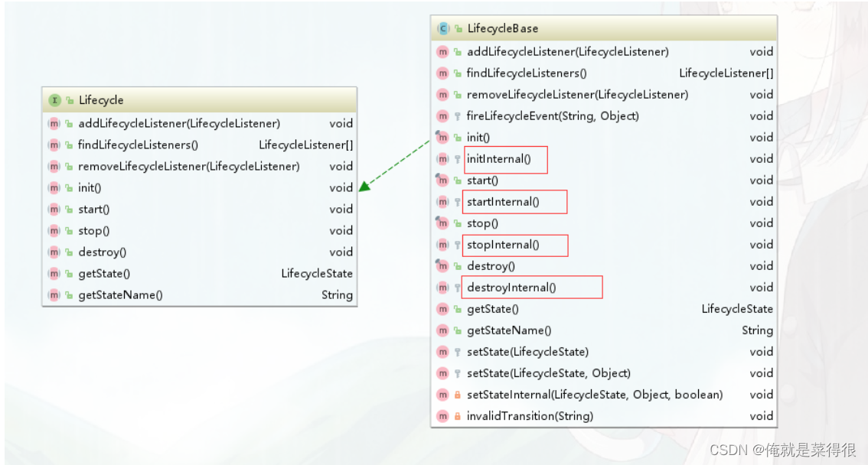The height and width of the screenshot is (465, 868).
Task: Select destroy() method in Lifecycle box
Action: [x=103, y=252]
